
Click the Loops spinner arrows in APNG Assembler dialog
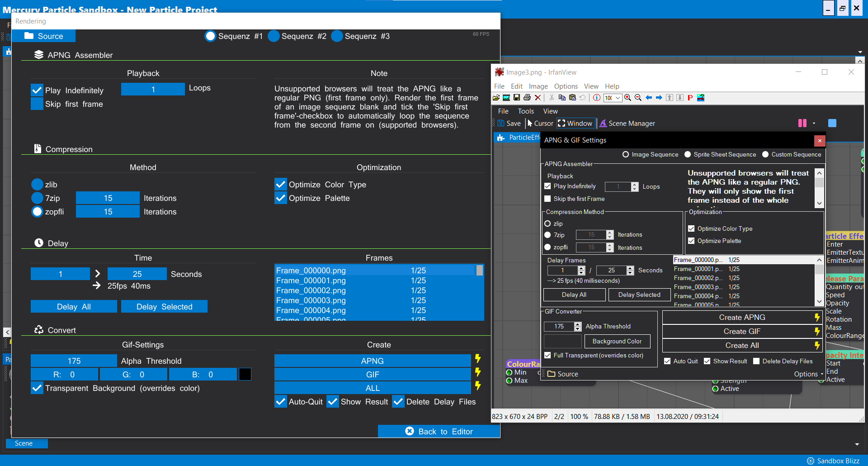pyautogui.click(x=635, y=186)
